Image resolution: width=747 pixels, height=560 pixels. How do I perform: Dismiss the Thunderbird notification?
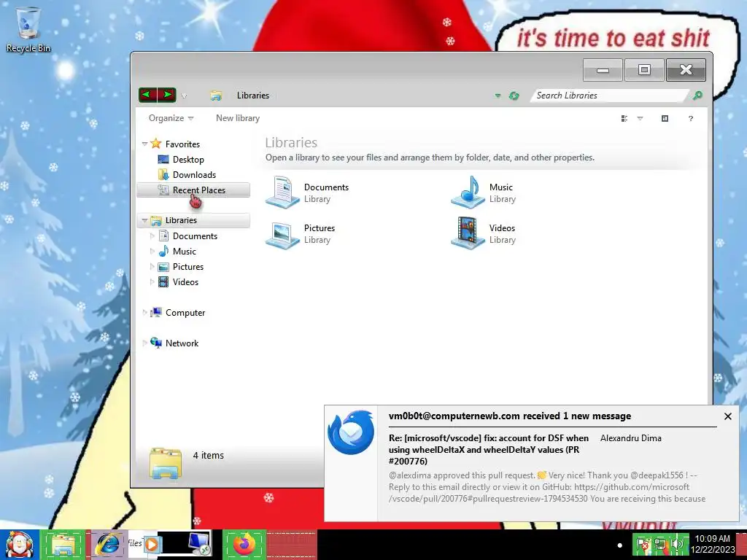727,416
